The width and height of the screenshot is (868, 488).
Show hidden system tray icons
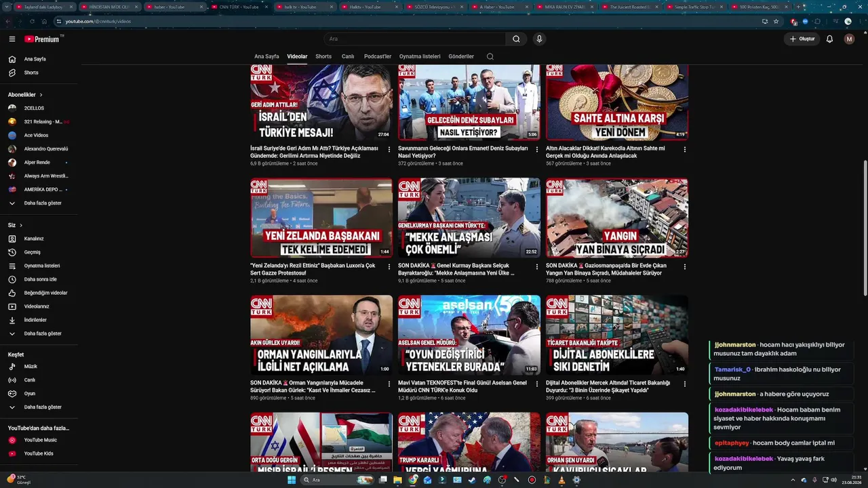[793, 480]
